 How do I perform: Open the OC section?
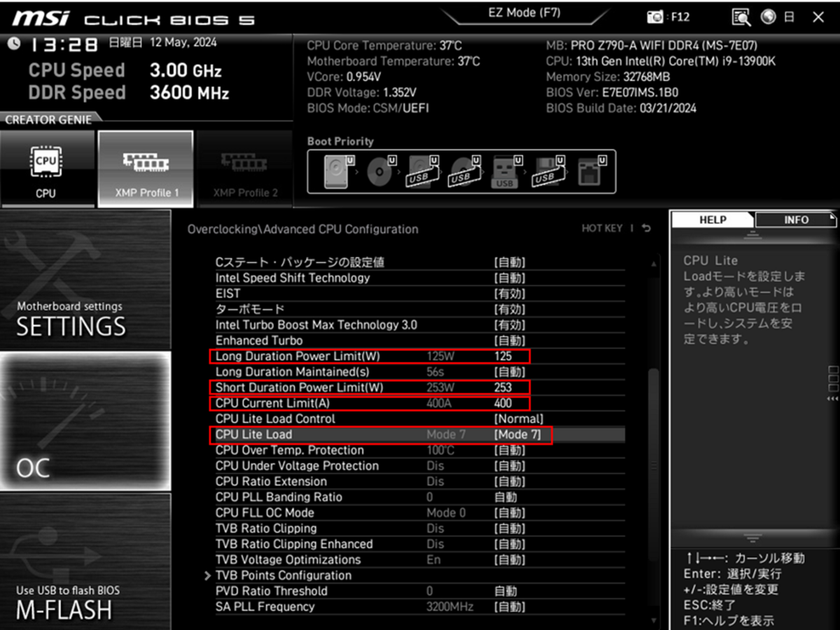click(85, 421)
